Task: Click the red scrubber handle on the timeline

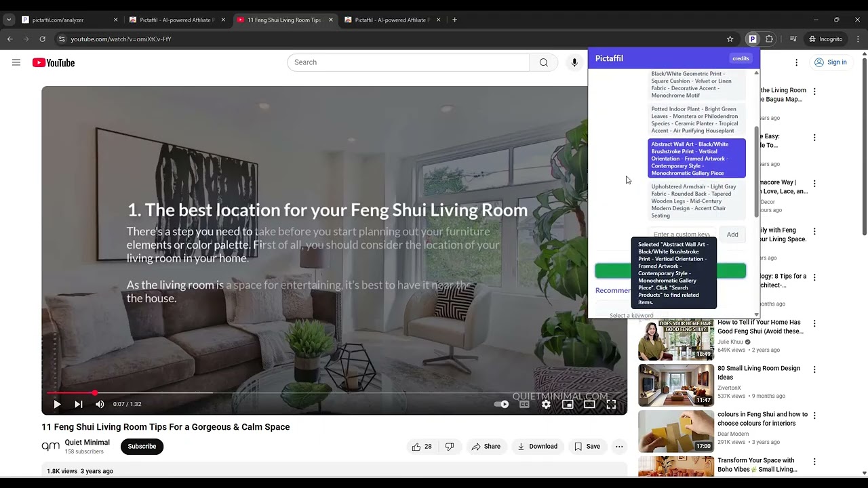Action: pyautogui.click(x=95, y=392)
